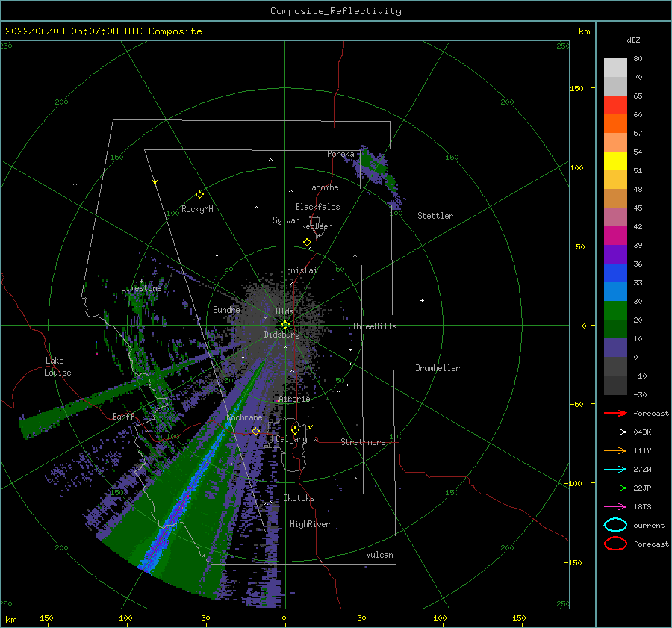Click the cyan current ellipse icon
Screen dimensions: 672x628
(x=615, y=525)
